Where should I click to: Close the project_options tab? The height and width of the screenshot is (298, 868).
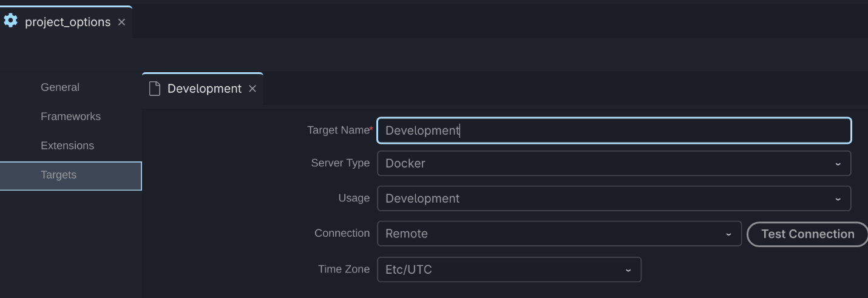tap(121, 22)
